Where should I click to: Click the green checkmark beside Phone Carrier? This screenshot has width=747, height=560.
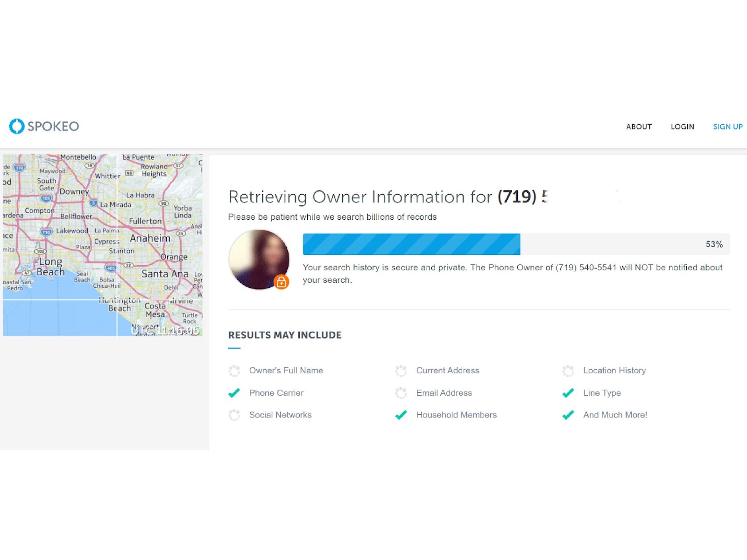234,393
